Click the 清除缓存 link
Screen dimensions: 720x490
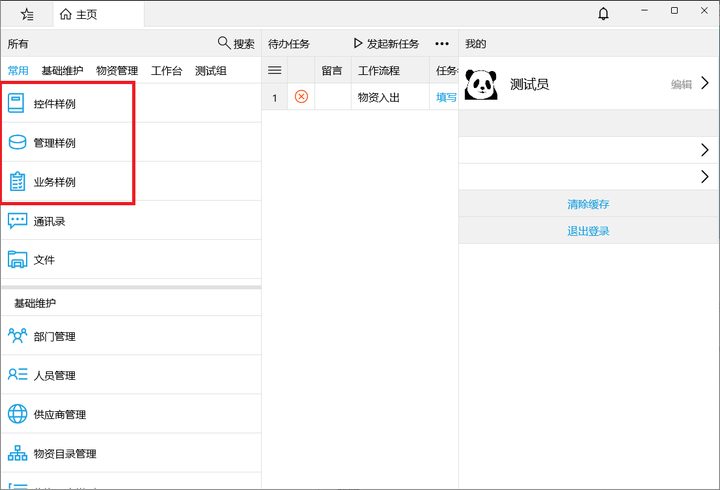[x=588, y=204]
